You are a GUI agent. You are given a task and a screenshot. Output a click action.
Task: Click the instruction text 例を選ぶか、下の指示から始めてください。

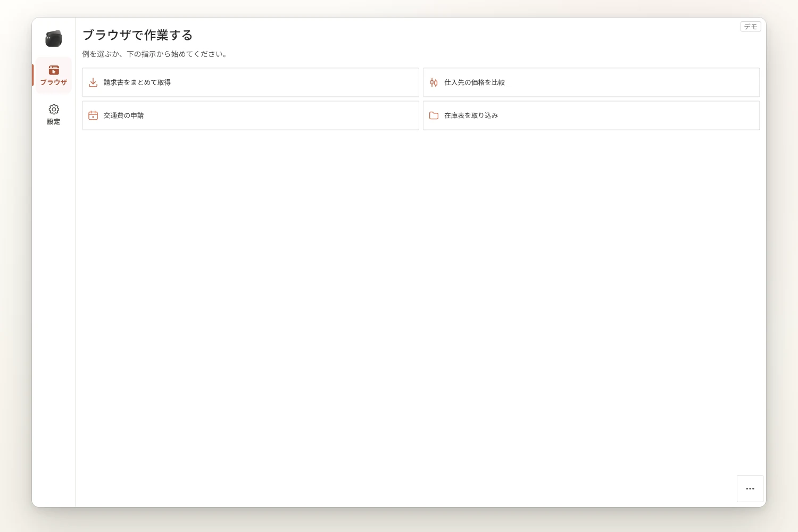155,54
